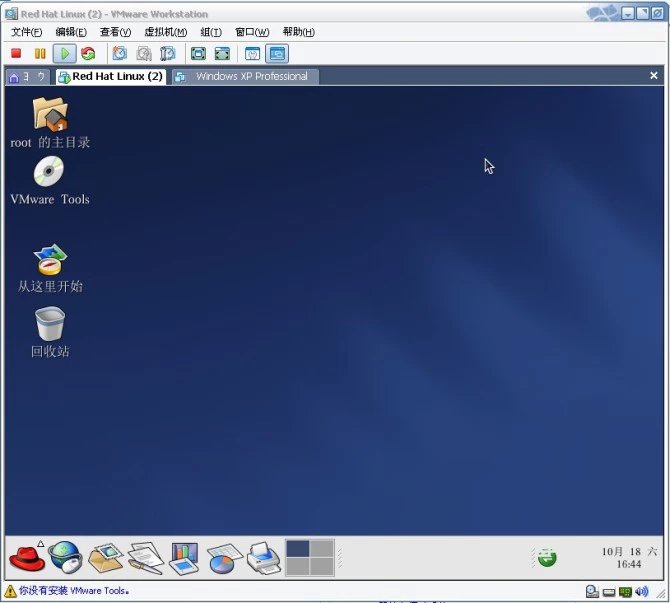The width and height of the screenshot is (670, 603).
Task: Open the 文件 (File) menu
Action: click(x=26, y=32)
